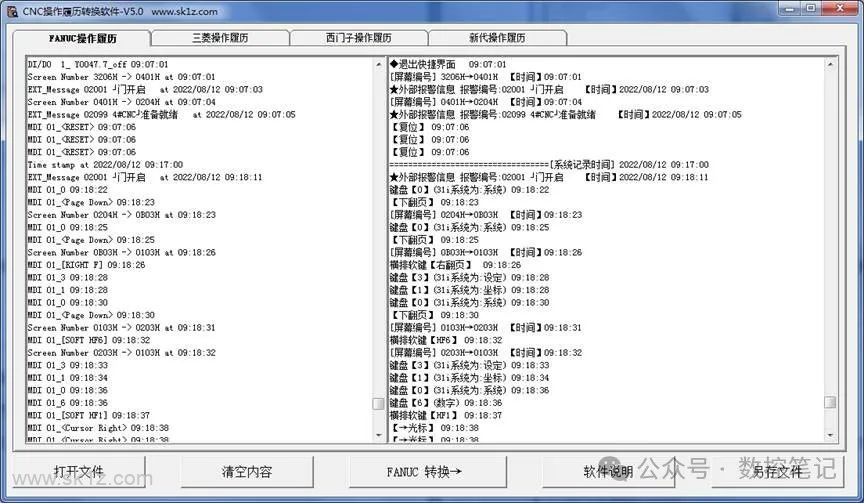Click line 'DI/DO 1_ Y0047.7_off 09:07:01'
Image resolution: width=864 pixels, height=503 pixels.
pos(98,64)
